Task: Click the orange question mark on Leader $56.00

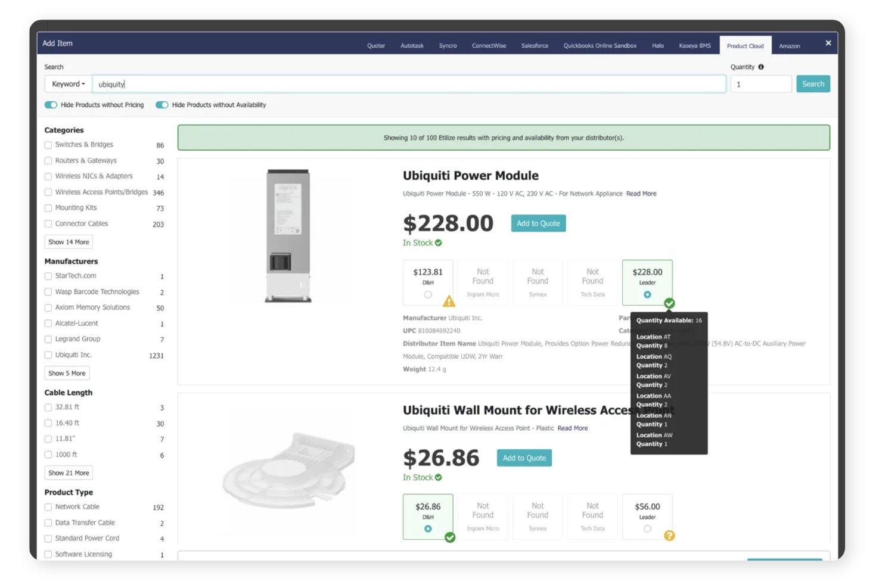Action: [x=669, y=536]
